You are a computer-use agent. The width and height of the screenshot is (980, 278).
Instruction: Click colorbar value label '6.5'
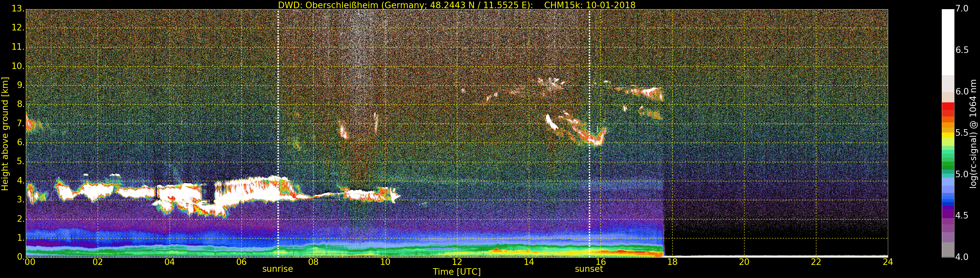[x=962, y=50]
